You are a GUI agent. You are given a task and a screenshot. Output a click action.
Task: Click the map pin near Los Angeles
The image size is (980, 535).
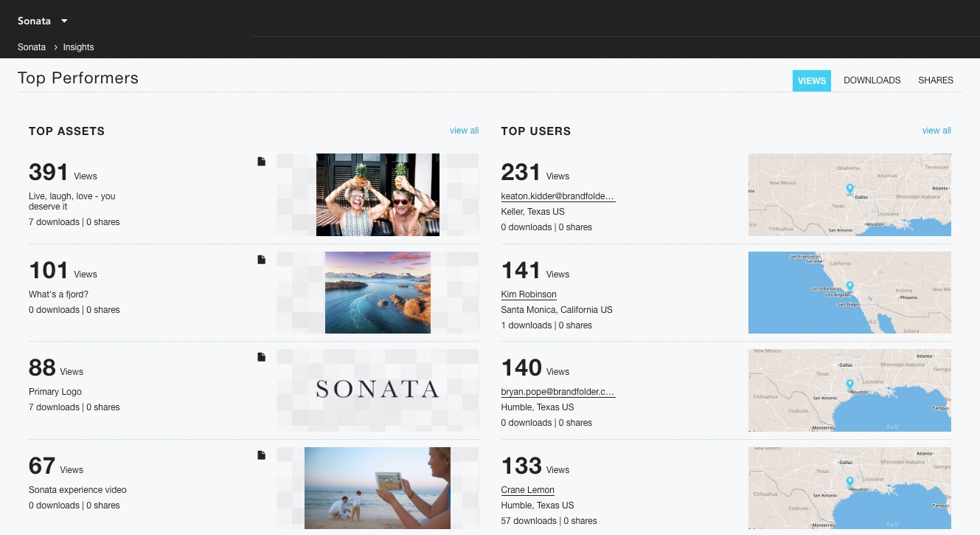click(x=849, y=286)
